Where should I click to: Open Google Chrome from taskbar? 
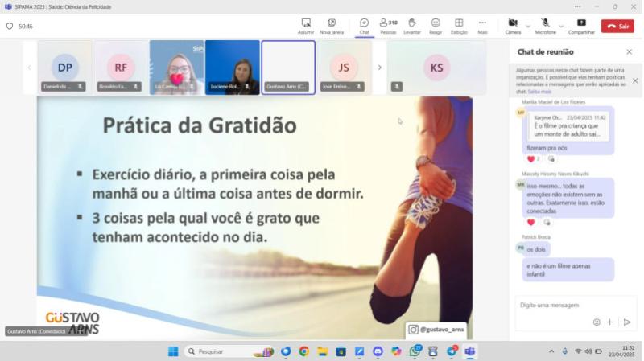pyautogui.click(x=304, y=351)
